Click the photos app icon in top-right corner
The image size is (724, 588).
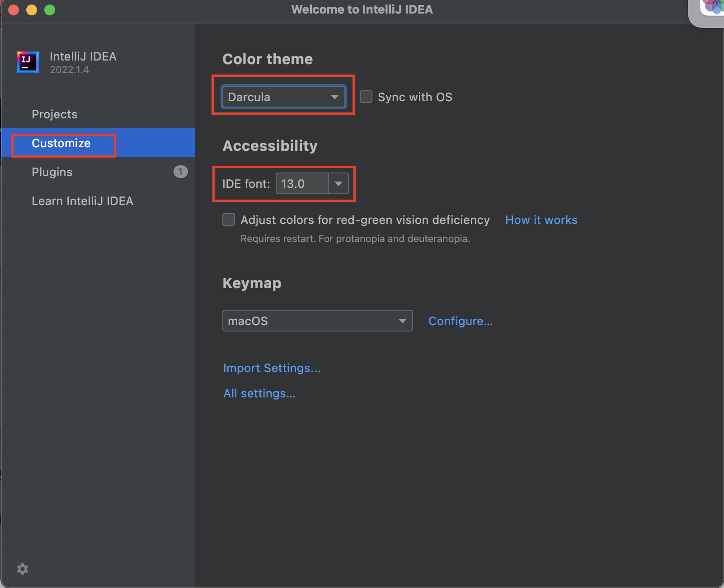[713, 7]
